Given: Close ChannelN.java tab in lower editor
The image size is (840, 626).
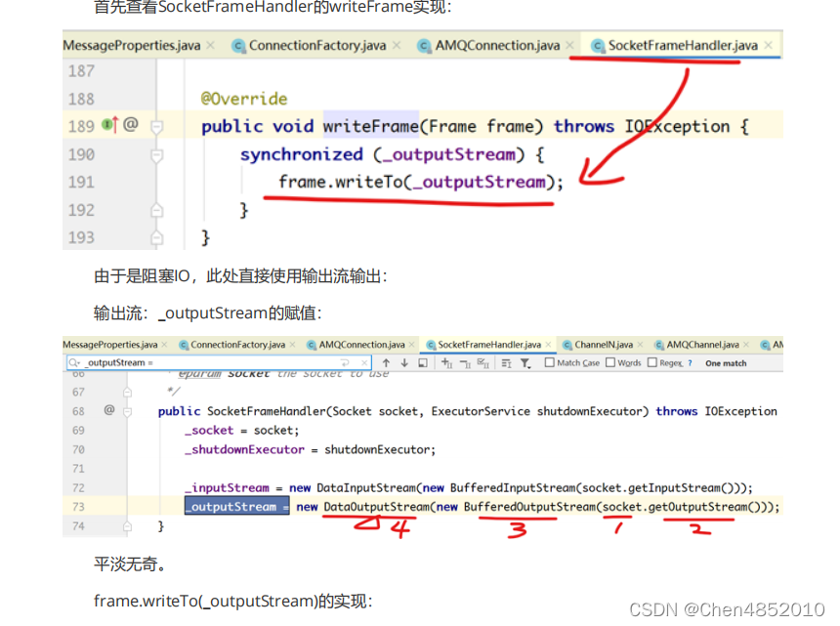Looking at the screenshot, I should click(x=640, y=345).
